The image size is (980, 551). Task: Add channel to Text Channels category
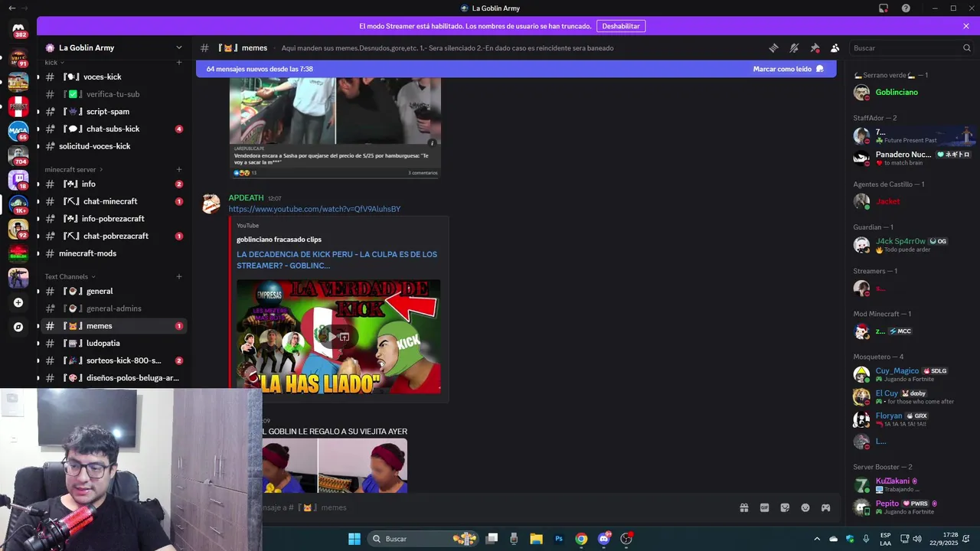[179, 276]
